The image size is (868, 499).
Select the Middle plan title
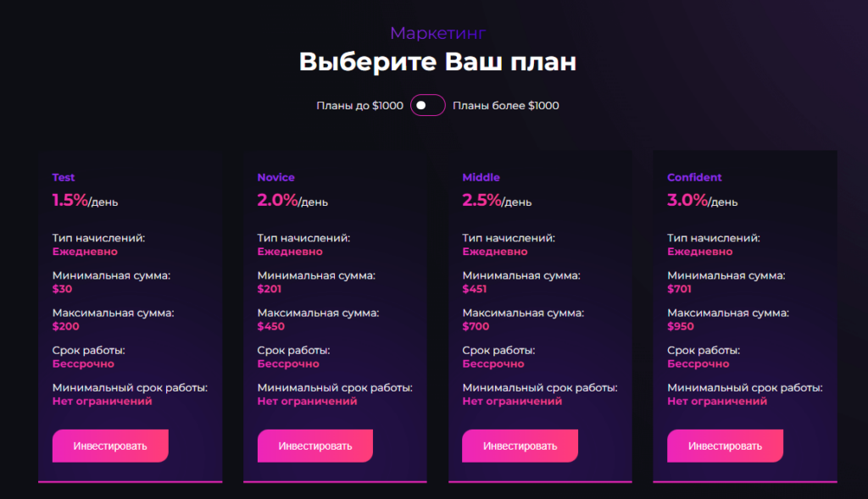point(481,177)
